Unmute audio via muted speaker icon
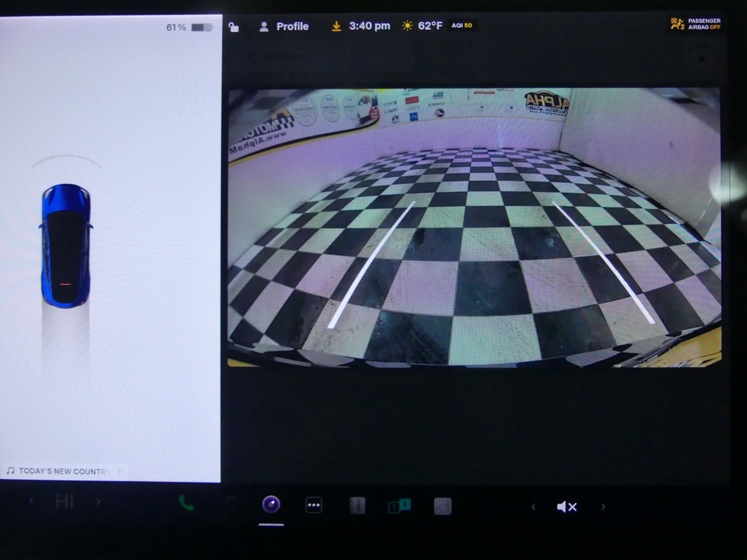Viewport: 747px width, 560px height. tap(566, 507)
